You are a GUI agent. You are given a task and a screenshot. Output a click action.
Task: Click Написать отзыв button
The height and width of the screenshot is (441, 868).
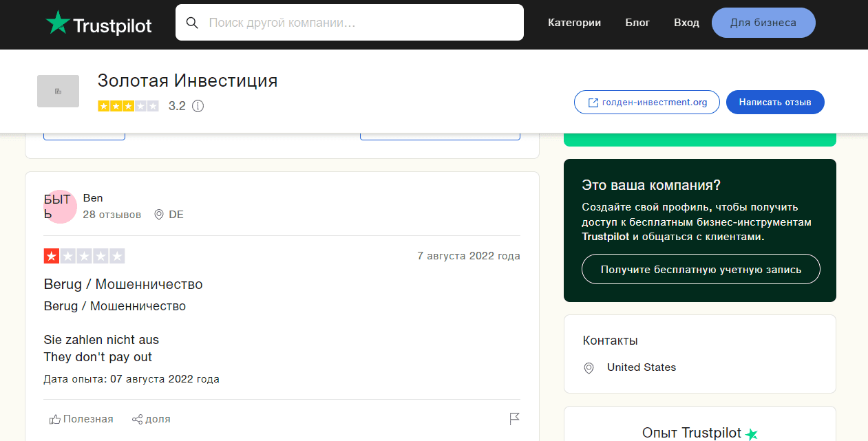(x=775, y=102)
